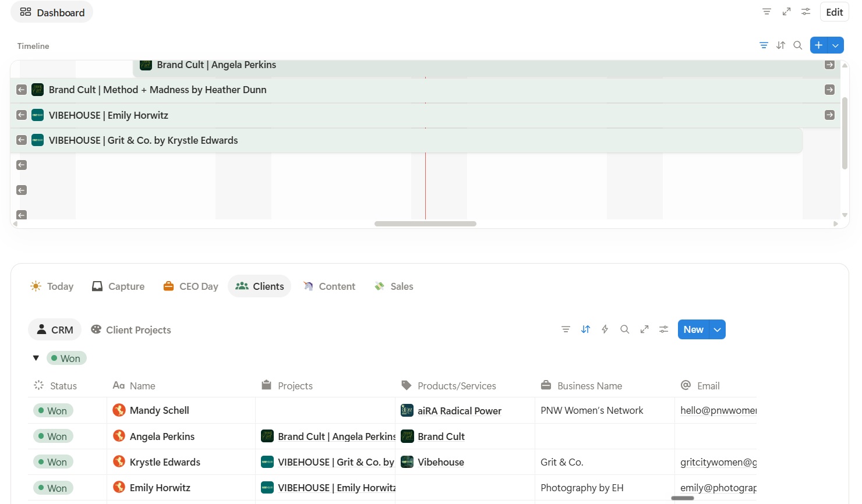Click the timeline horizontal scrollbar thumb

click(x=425, y=223)
